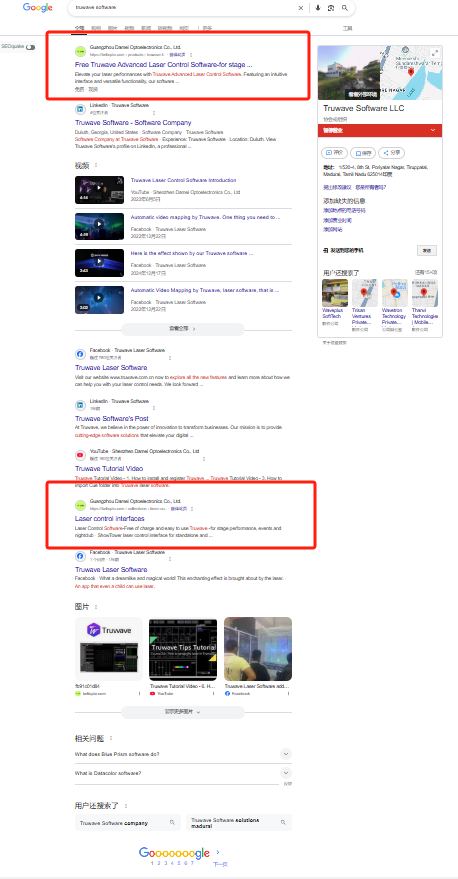Open 'Truwave Tips Tutorial' image card
458x879 pixels.
click(x=183, y=649)
